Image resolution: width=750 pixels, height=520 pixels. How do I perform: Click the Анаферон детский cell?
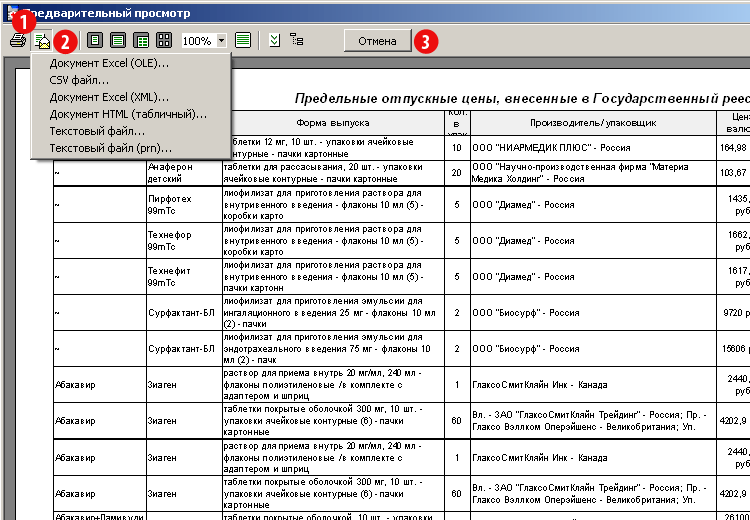[x=184, y=173]
